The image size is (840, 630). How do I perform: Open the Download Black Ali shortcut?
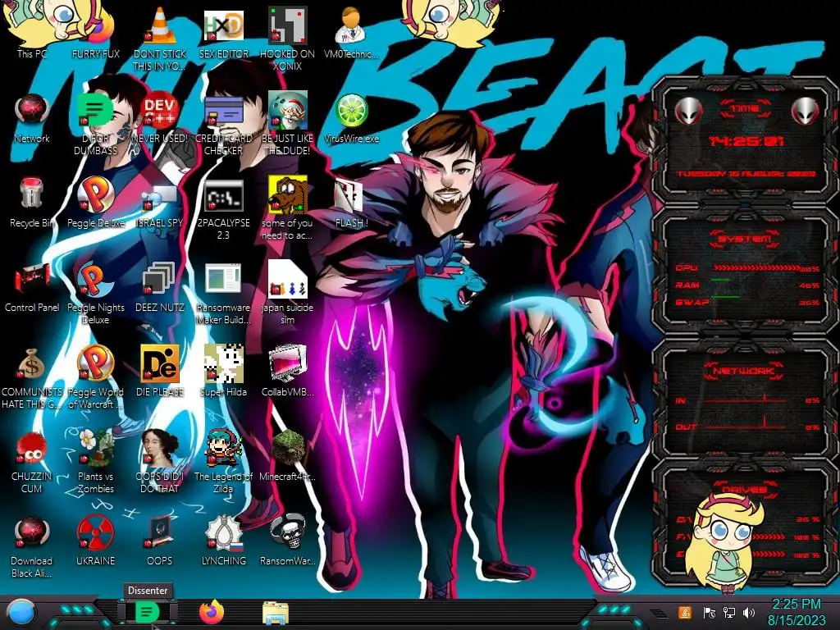coord(32,546)
